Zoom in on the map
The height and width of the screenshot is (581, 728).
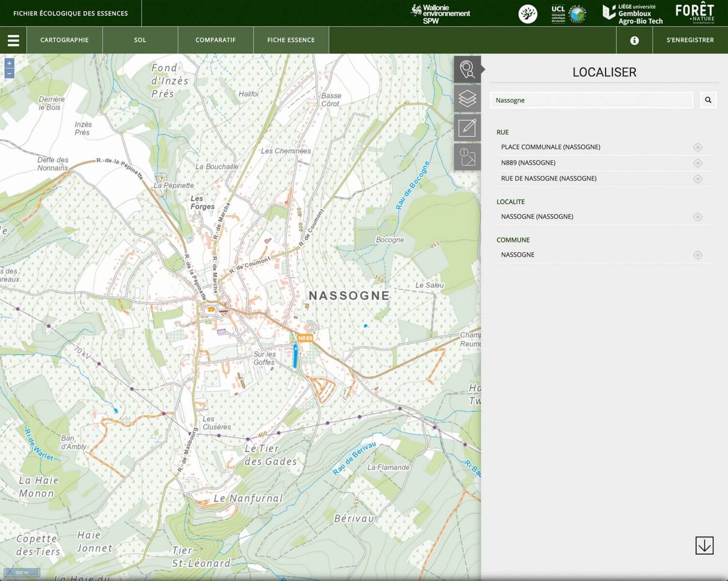(x=9, y=63)
